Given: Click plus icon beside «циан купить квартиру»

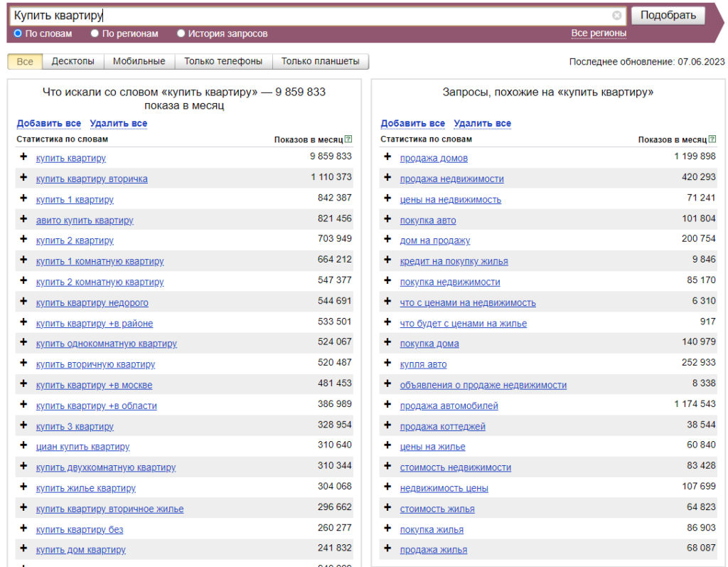Looking at the screenshot, I should point(23,446).
